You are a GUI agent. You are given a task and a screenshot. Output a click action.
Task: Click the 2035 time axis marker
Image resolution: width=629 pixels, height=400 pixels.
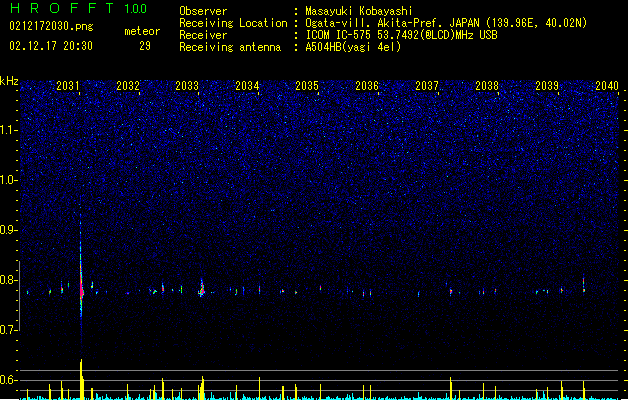point(307,86)
